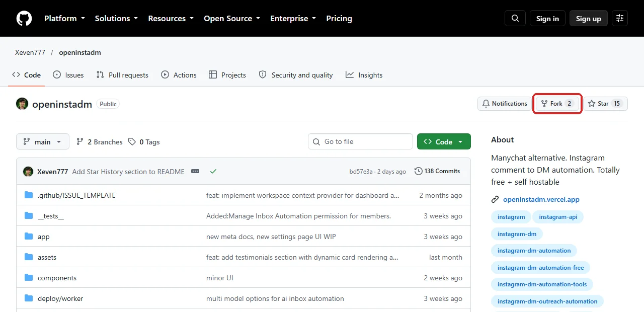Open the main branch switcher
The image size is (644, 312).
point(42,142)
